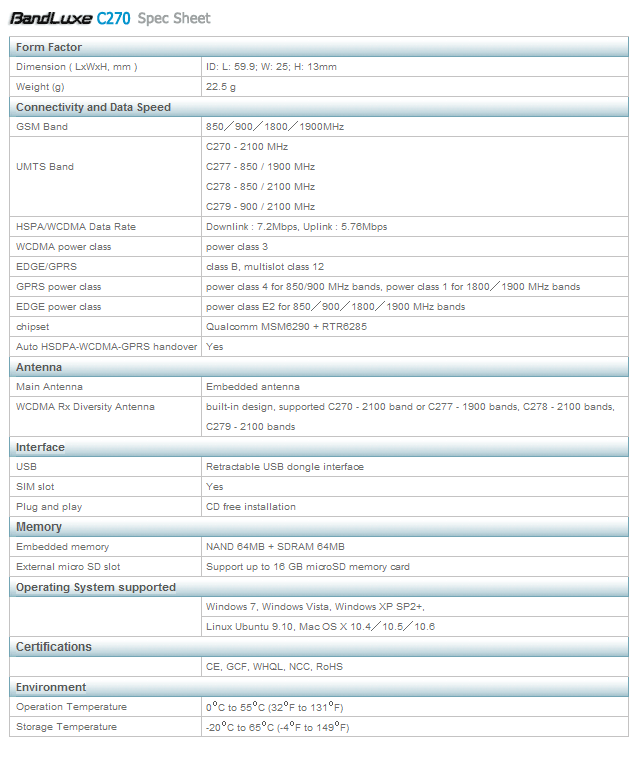Image resolution: width=634 pixels, height=760 pixels.
Task: Select 'Support up to 16 GB microSD' value
Action: (307, 567)
